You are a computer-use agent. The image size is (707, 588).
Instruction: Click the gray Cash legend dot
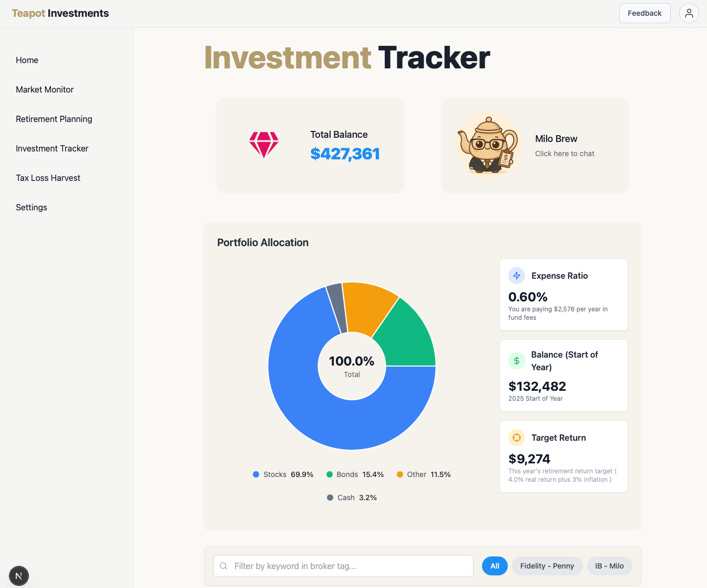[x=330, y=498]
